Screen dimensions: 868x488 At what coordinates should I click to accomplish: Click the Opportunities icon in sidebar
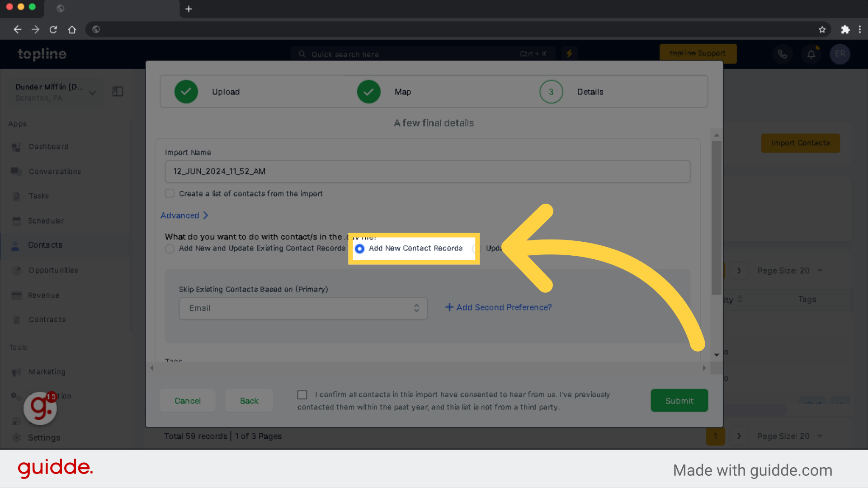(x=16, y=270)
